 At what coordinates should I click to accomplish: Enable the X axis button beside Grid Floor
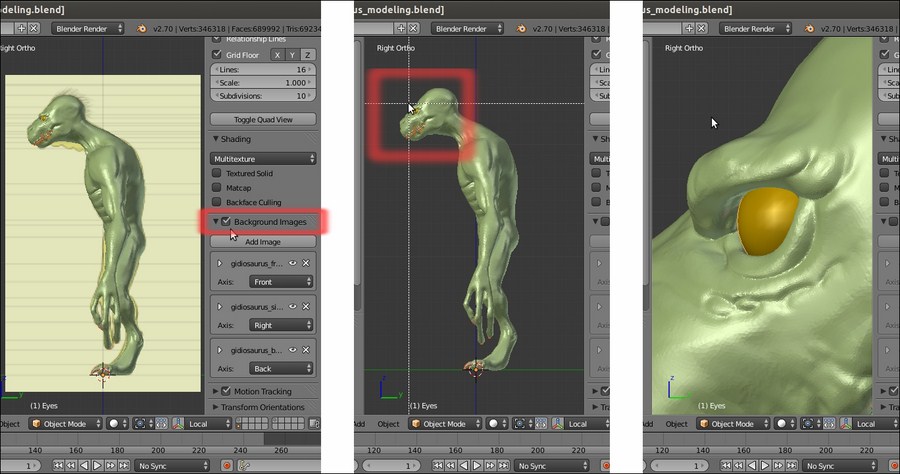coord(276,55)
